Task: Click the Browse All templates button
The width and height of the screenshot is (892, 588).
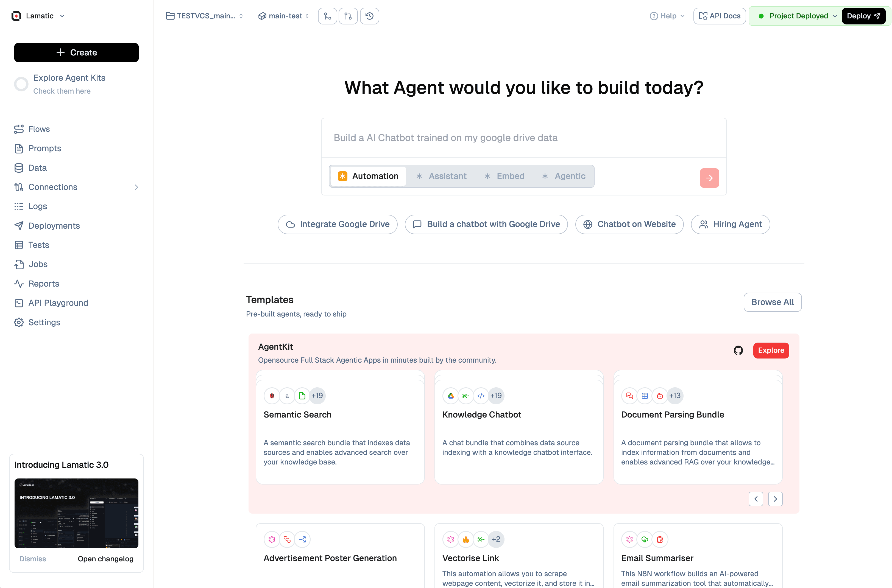Action: (x=772, y=302)
